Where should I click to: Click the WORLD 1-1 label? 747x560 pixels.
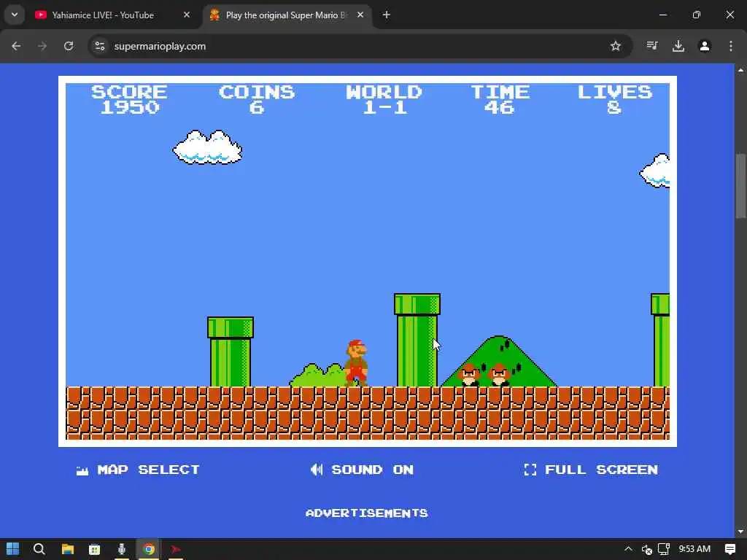(x=384, y=99)
